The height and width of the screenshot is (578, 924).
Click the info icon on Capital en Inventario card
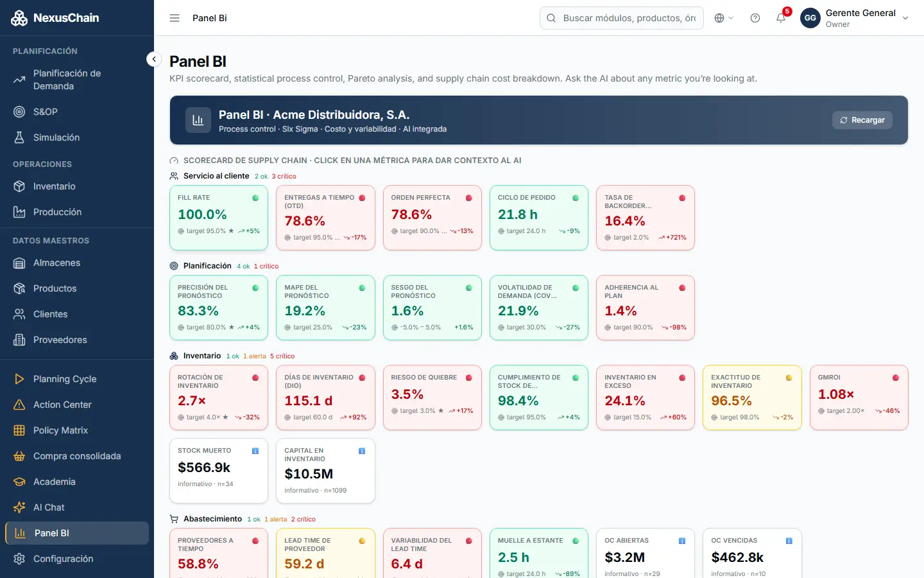coord(362,451)
